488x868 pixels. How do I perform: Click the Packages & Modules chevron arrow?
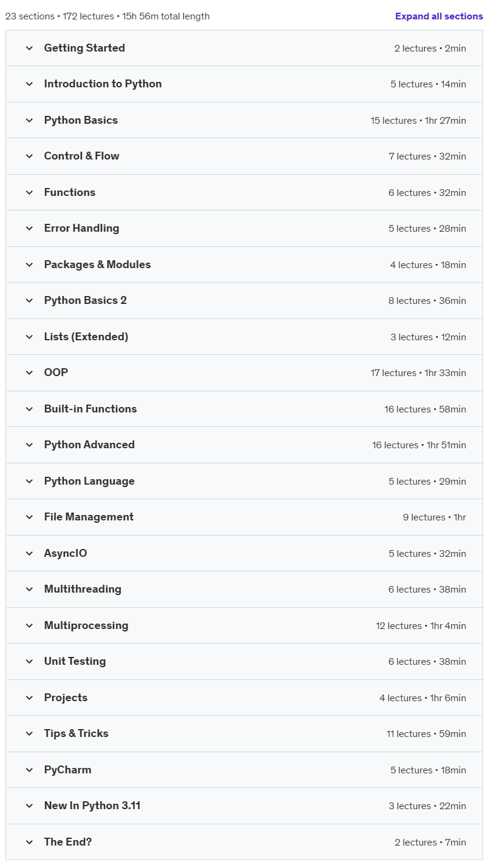pos(29,264)
